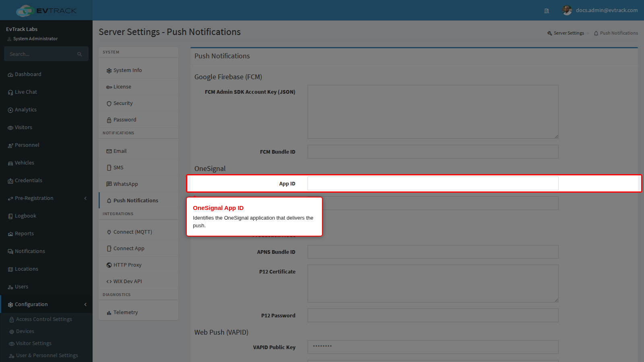Open Locations in sidebar
The width and height of the screenshot is (644, 362).
click(46, 269)
